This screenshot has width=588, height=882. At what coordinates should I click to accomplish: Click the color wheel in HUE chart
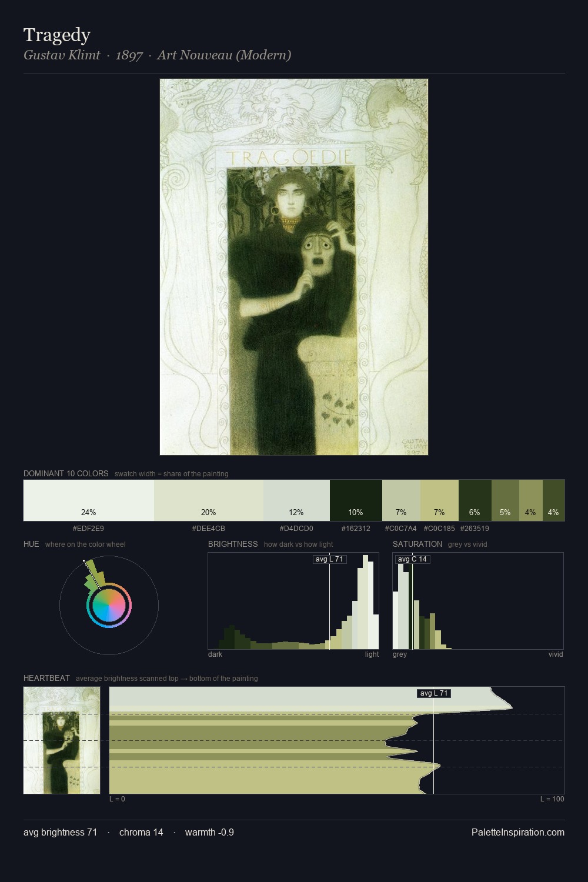pos(109,606)
